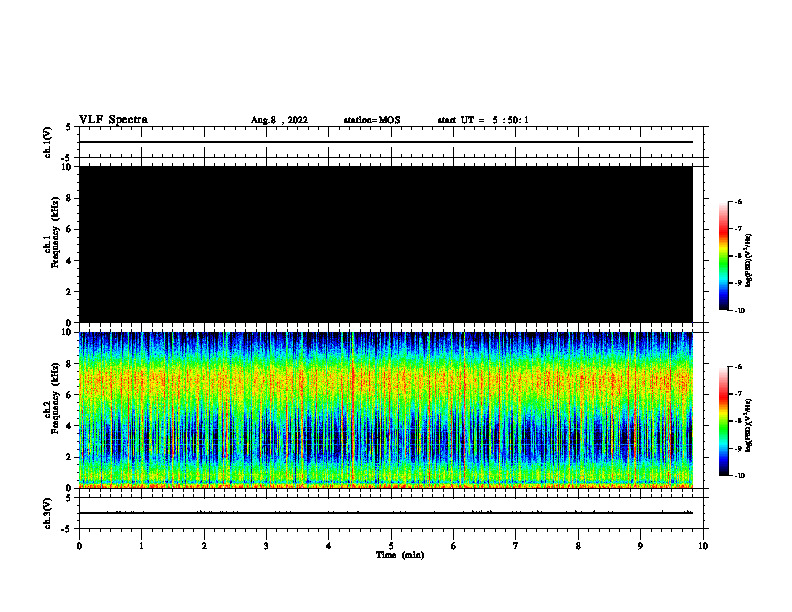Click the 6 tick on the time axis

(454, 546)
